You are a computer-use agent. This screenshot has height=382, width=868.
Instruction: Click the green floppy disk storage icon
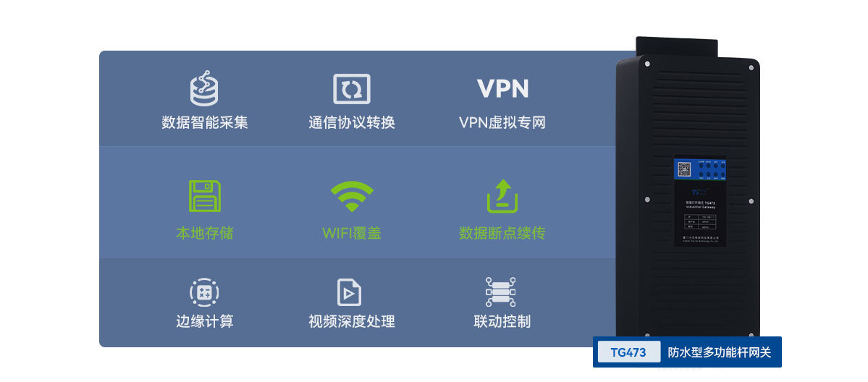tap(204, 196)
